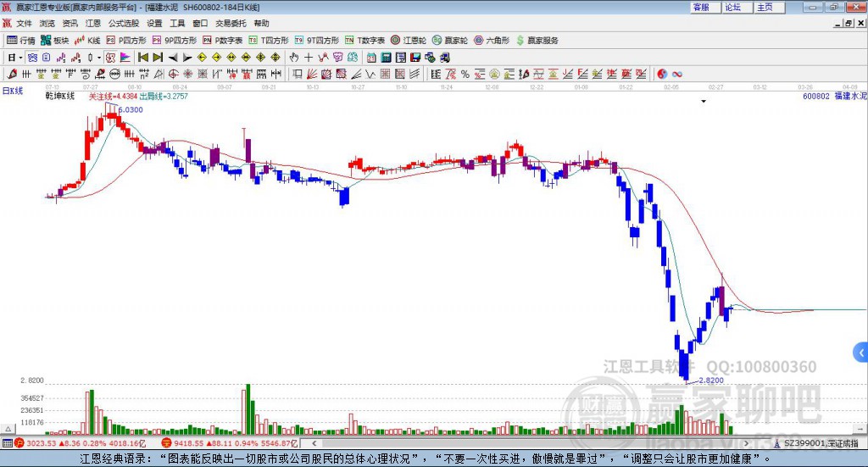Select the angle triangle ruler tool
868x467 pixels.
[159, 74]
